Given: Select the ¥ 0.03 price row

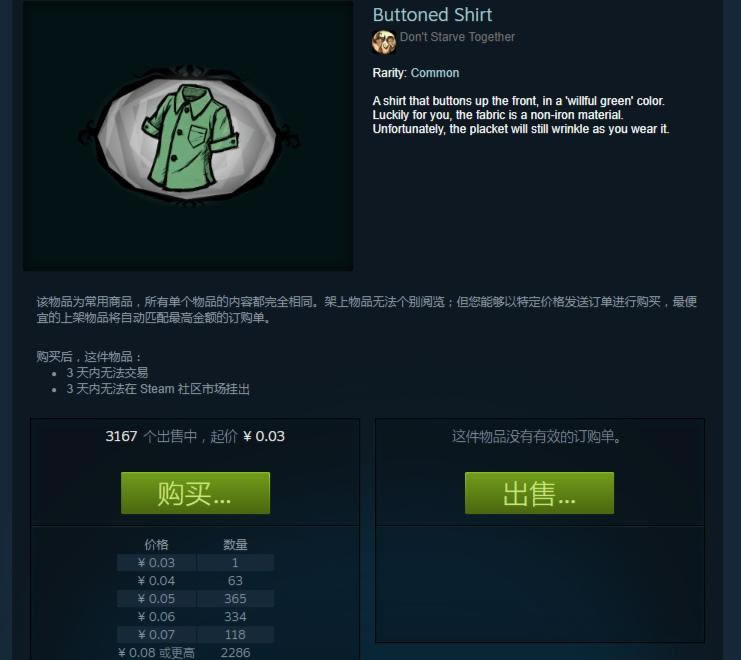Looking at the screenshot, I should [x=195, y=563].
